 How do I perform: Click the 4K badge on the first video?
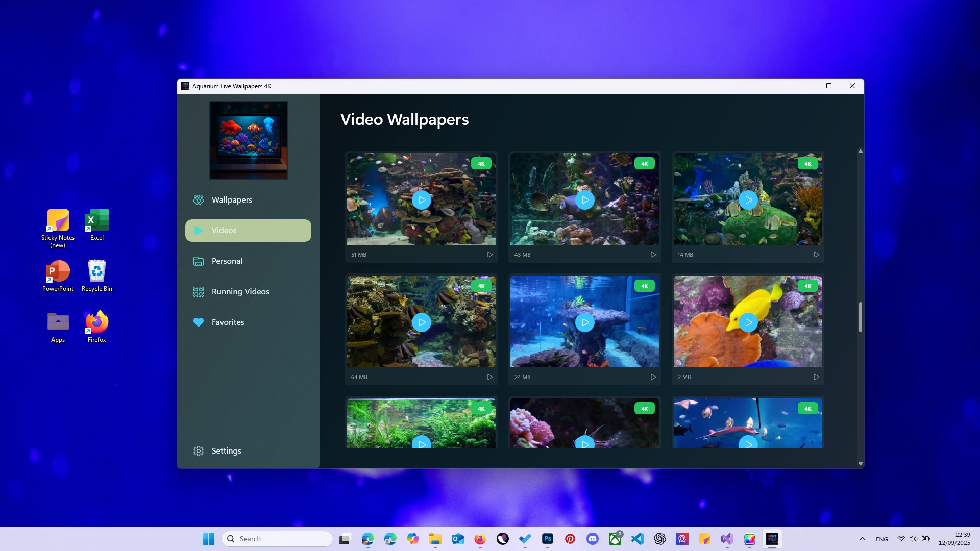coord(481,163)
